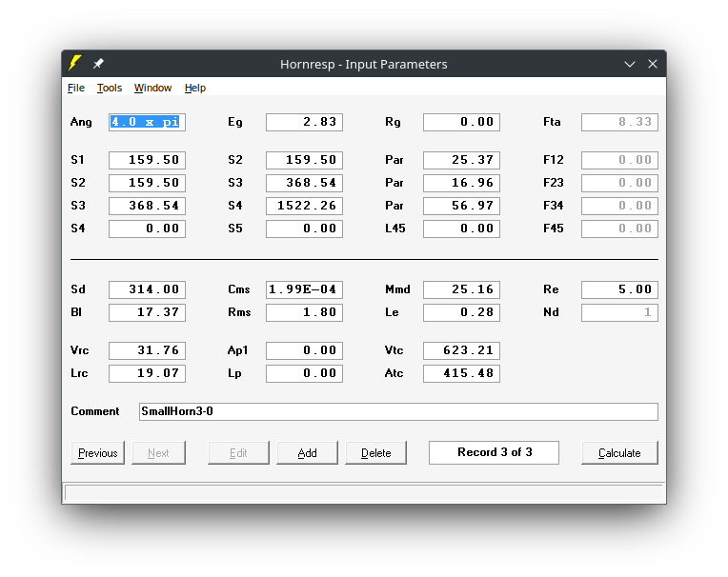Click the Le field showing 0.28
The height and width of the screenshot is (577, 728).
point(461,312)
